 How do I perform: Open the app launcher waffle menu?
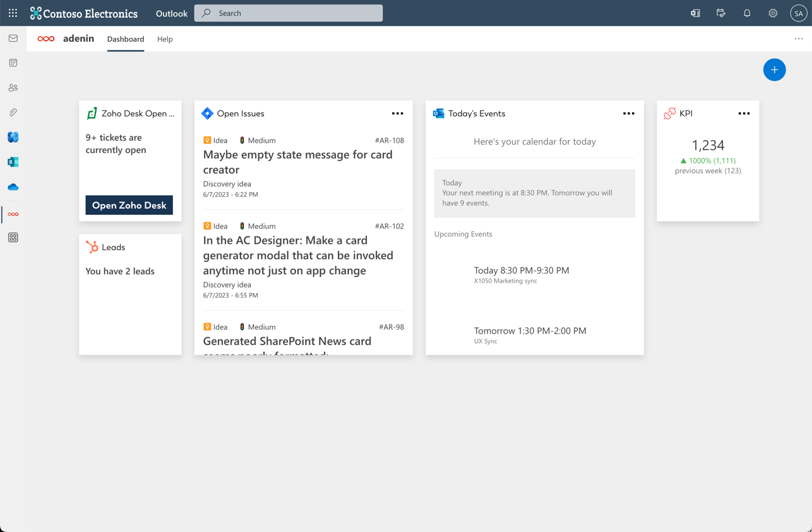[x=13, y=13]
